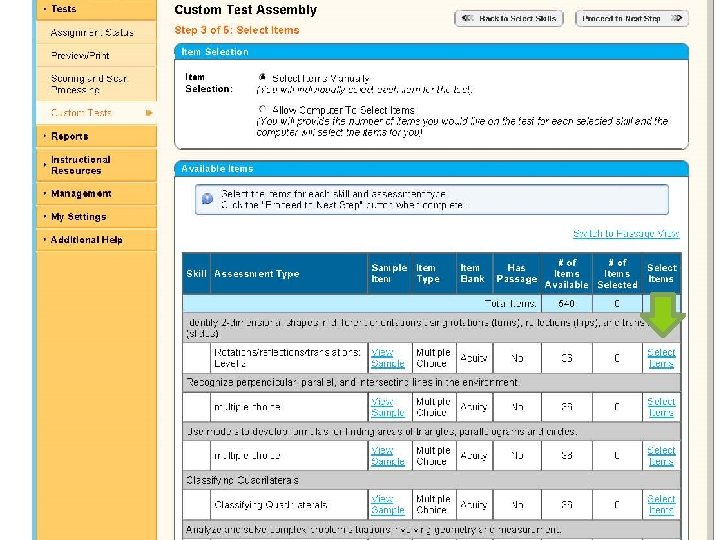Viewport: 720px width, 540px height.
Task: Click the Item Bank column header
Action: [474, 274]
